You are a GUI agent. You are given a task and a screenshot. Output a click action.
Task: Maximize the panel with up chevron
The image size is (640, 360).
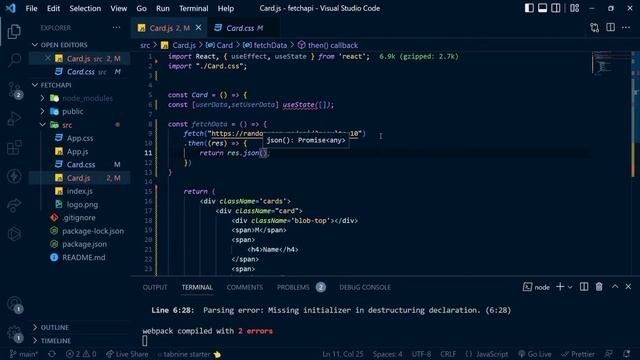615,287
